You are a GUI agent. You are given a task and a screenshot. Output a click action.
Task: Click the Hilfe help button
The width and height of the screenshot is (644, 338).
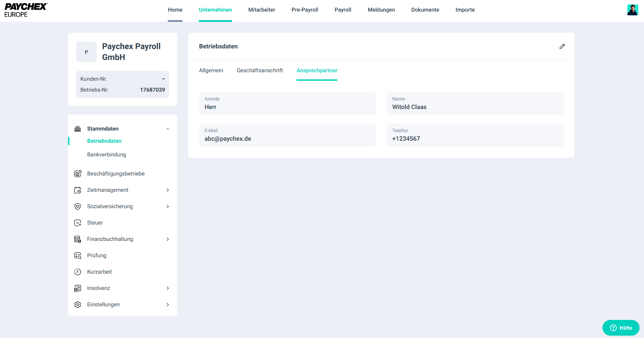[x=621, y=328]
